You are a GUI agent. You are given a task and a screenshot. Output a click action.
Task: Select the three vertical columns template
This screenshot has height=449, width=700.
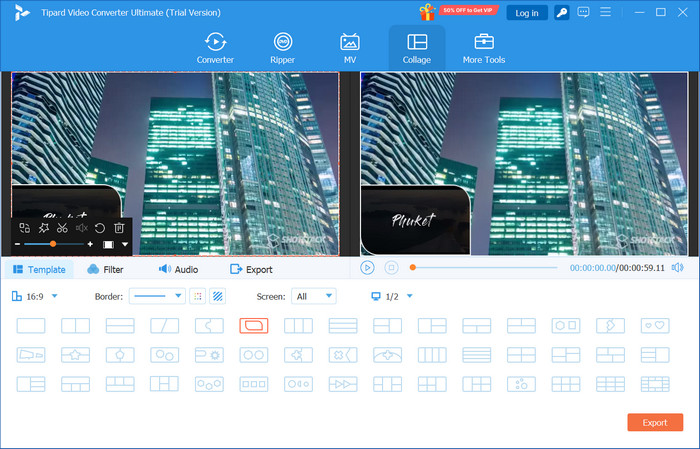coord(299,326)
